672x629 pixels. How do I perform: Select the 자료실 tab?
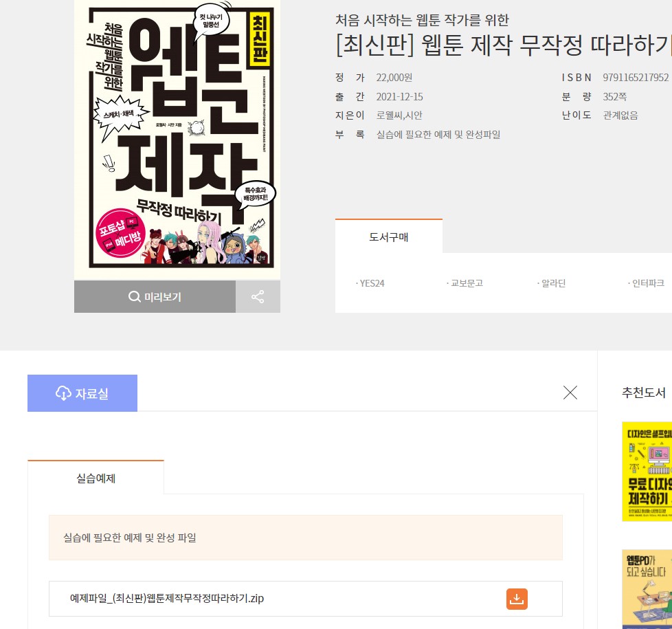pos(82,393)
